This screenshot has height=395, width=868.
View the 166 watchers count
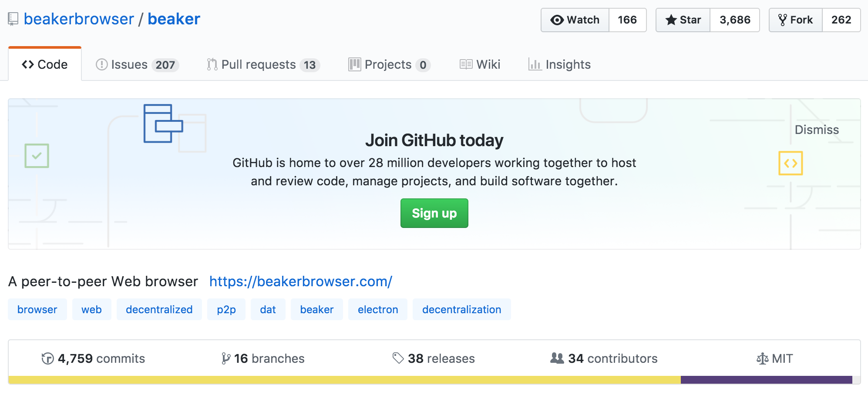pos(627,20)
